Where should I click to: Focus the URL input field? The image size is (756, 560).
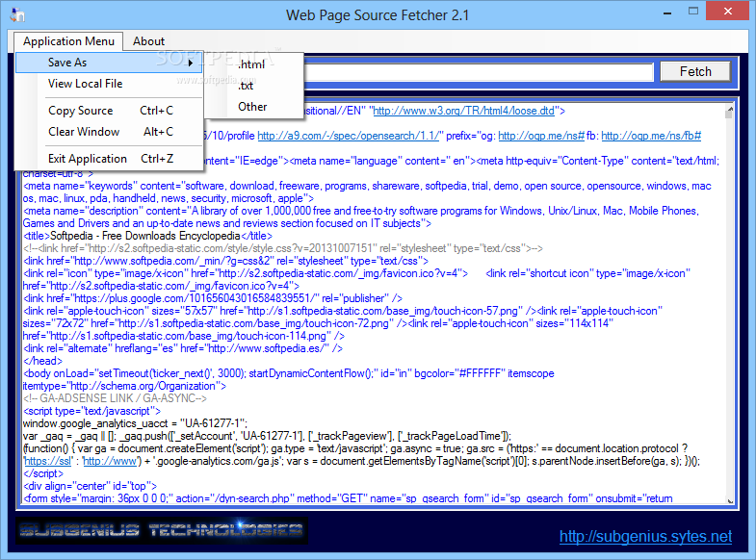pos(478,72)
